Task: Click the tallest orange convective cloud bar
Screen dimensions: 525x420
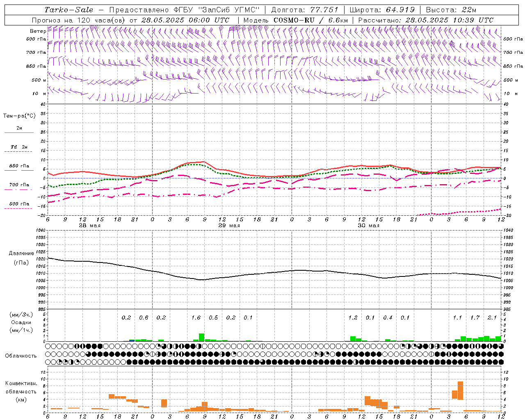Action: [460, 390]
